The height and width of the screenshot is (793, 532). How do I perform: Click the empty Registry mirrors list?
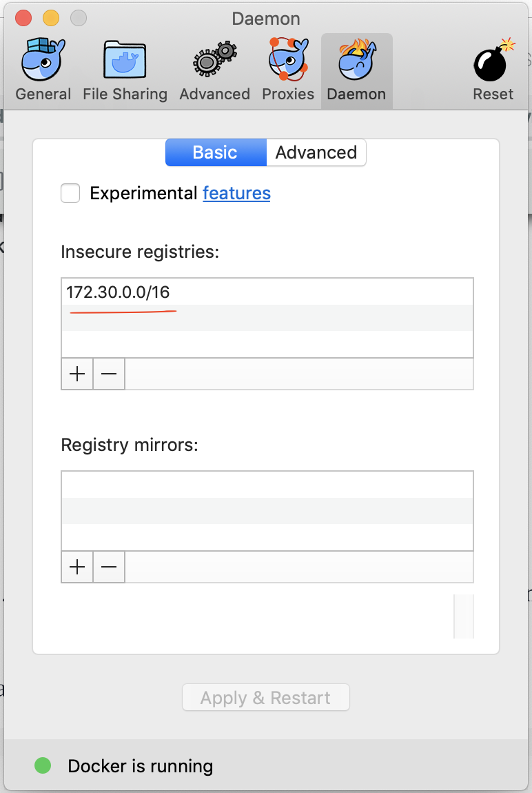[267, 511]
